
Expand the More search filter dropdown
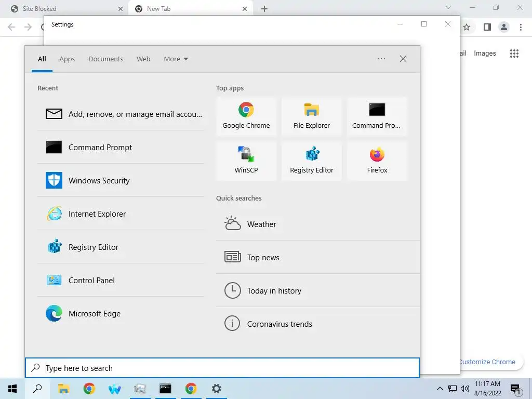176,59
